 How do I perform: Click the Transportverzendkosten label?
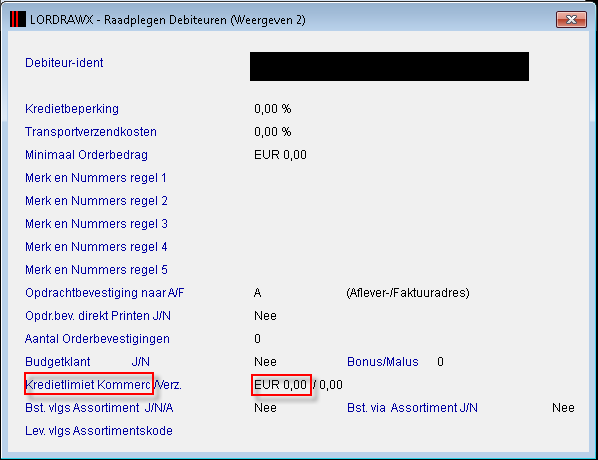pyautogui.click(x=91, y=132)
